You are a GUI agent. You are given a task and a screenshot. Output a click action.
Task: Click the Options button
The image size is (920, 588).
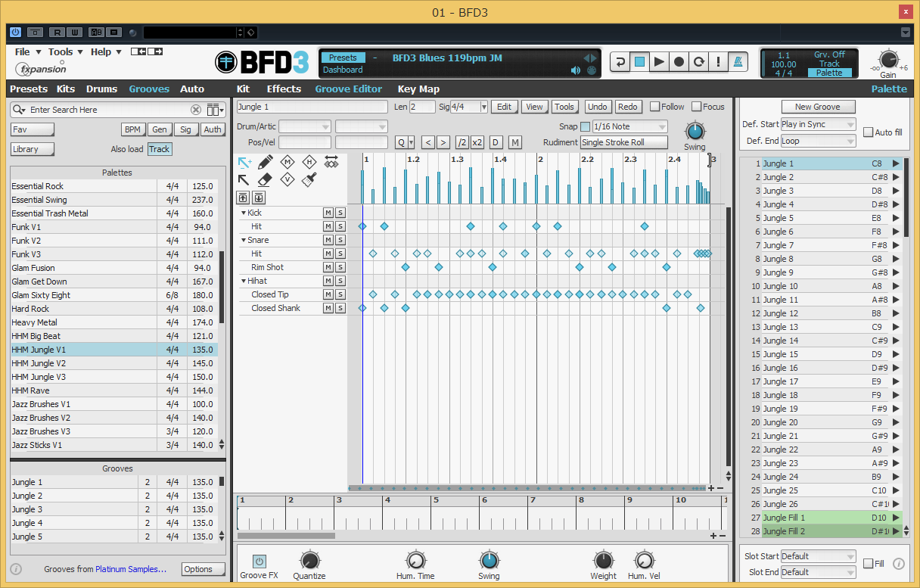point(203,569)
